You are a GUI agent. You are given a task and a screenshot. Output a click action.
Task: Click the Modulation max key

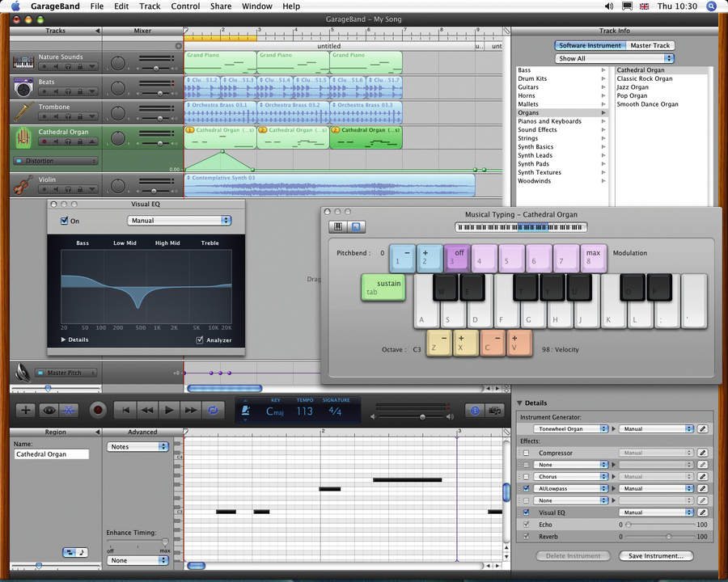594,258
